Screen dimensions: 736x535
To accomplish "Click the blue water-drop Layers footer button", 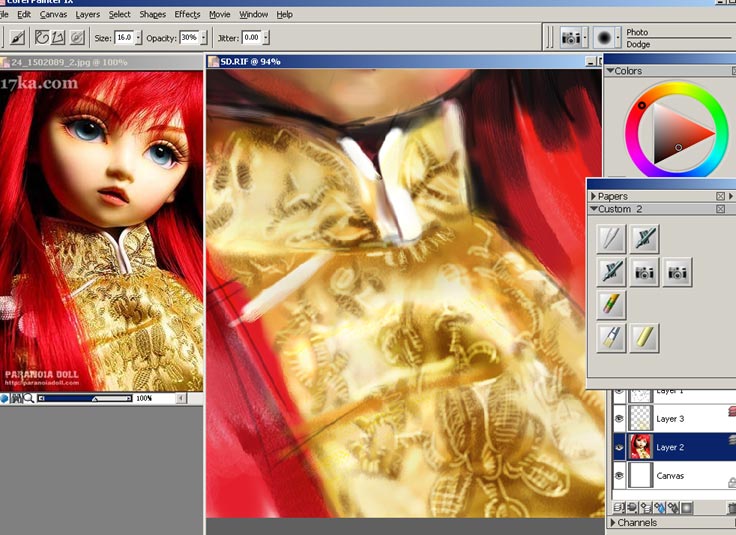I will coord(659,507).
